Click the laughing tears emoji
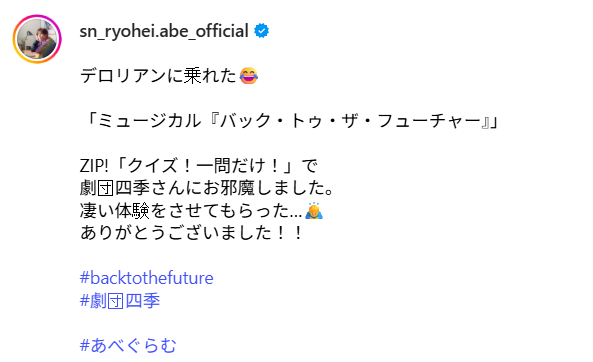Viewport: 593px width, 362px height. (249, 76)
